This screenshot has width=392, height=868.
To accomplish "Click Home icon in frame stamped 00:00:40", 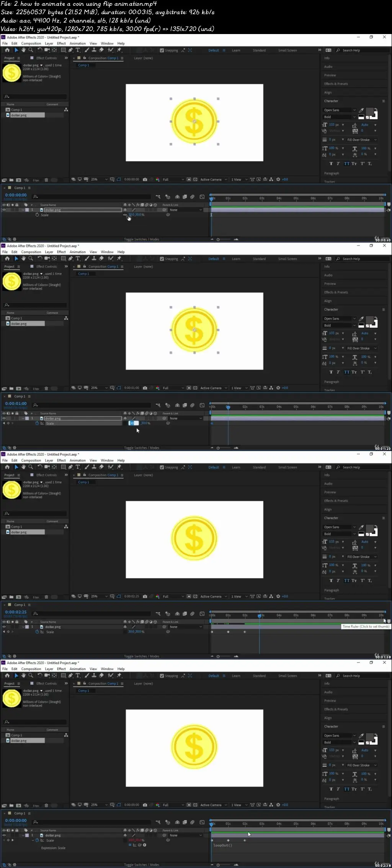I will 7,50.
